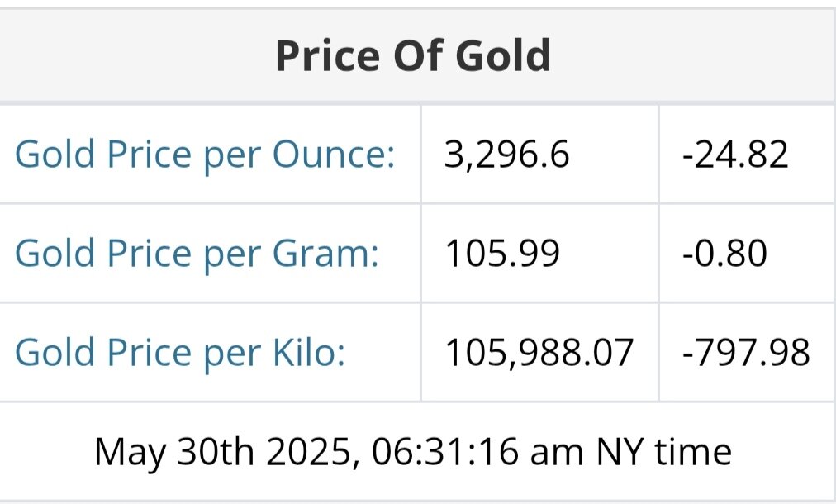Click the -24.82 ounce change value

(x=735, y=155)
